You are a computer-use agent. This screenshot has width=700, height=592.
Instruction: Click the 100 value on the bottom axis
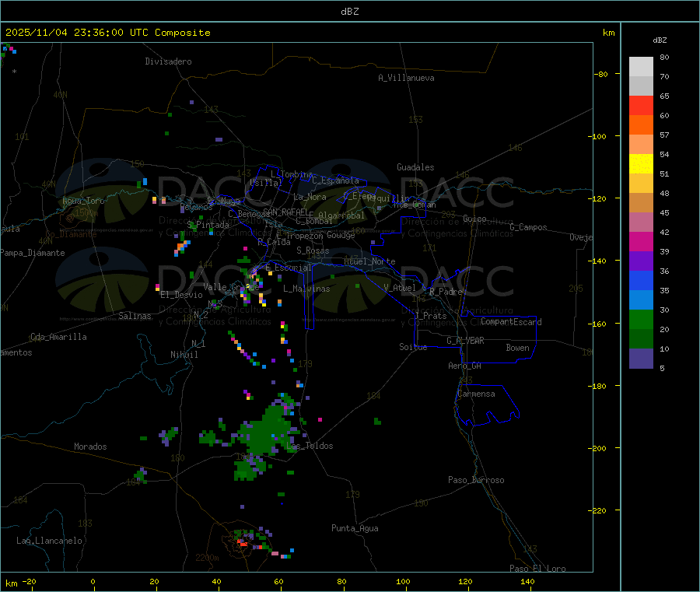[403, 582]
